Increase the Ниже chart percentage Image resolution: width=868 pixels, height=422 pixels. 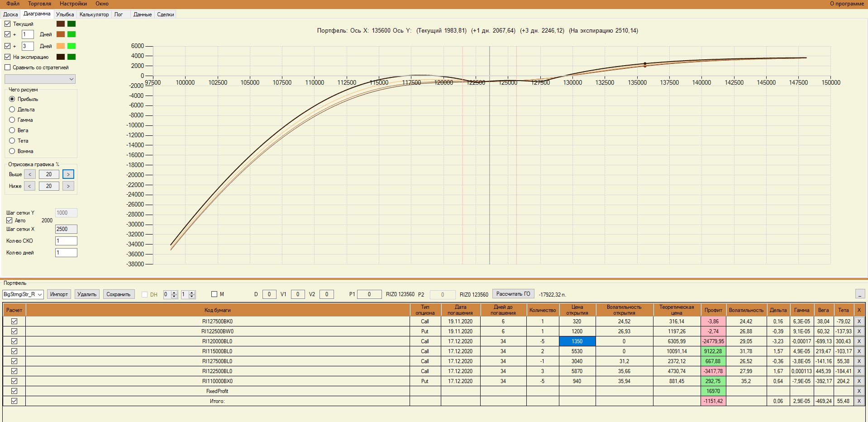68,186
